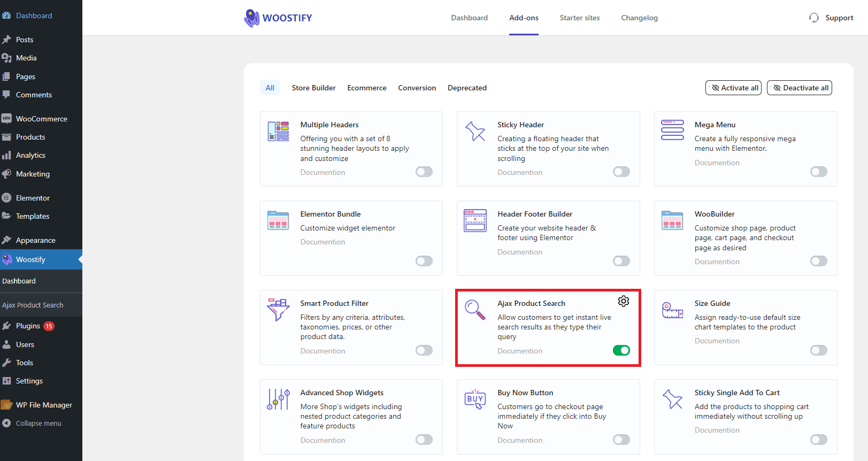Switch on Sticky Single Add To Cart toggle
This screenshot has width=868, height=461.
point(819,440)
